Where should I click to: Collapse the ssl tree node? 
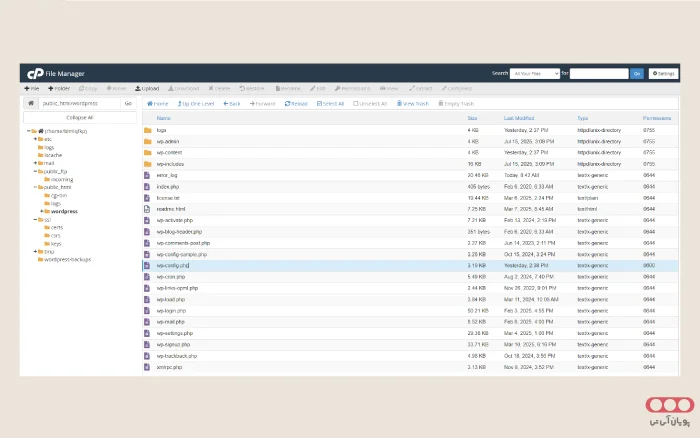pyautogui.click(x=35, y=219)
